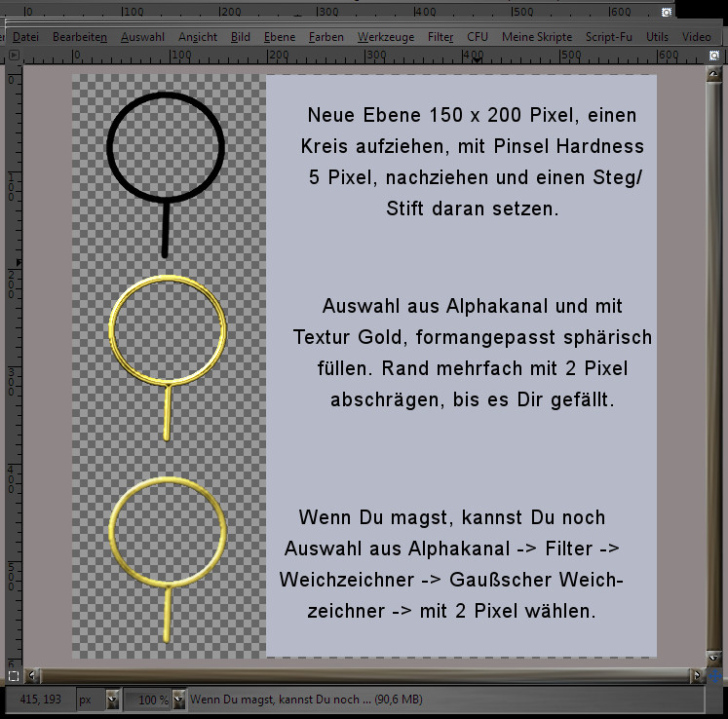The height and width of the screenshot is (719, 728).
Task: Open the Farben menu
Action: point(326,36)
